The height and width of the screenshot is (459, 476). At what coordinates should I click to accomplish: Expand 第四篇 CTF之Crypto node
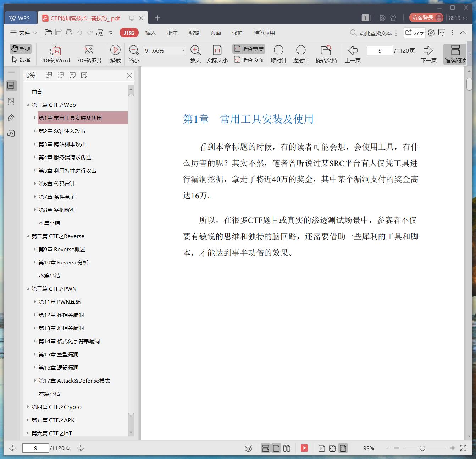(x=28, y=407)
